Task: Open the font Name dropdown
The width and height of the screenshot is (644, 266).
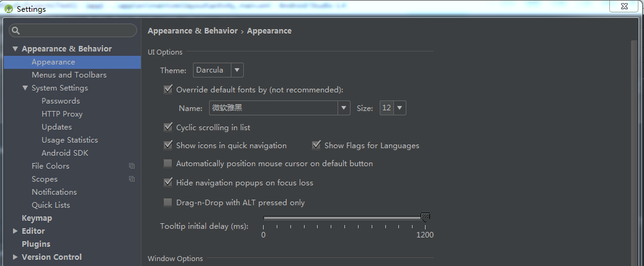Action: pyautogui.click(x=344, y=108)
